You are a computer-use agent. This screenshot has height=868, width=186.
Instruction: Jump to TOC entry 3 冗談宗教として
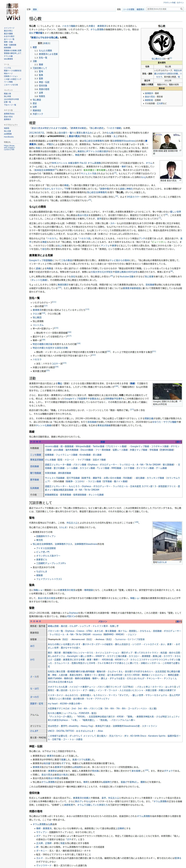[39, 68]
